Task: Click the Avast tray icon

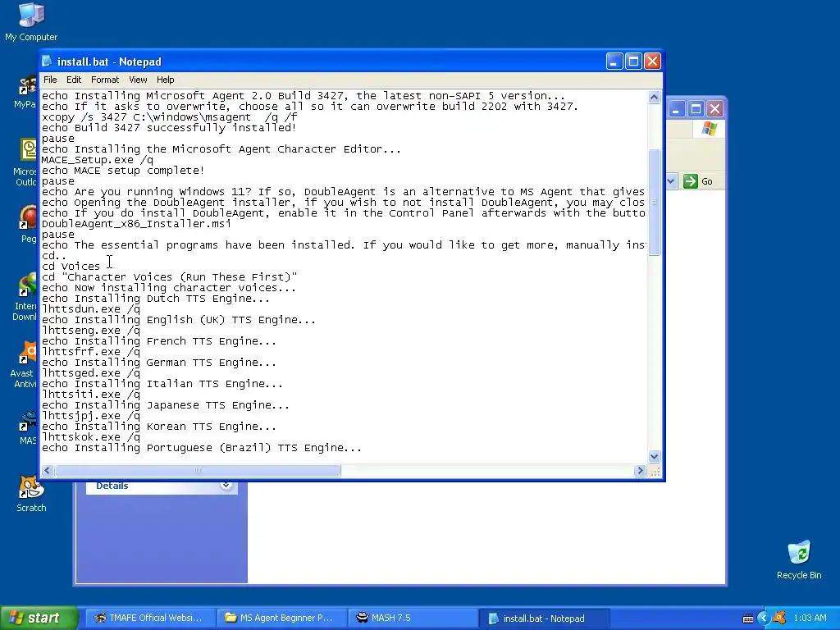Action: (780, 618)
